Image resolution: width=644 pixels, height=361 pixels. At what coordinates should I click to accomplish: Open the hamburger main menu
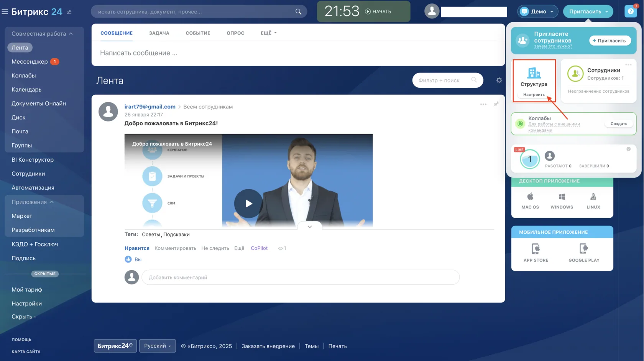5,12
